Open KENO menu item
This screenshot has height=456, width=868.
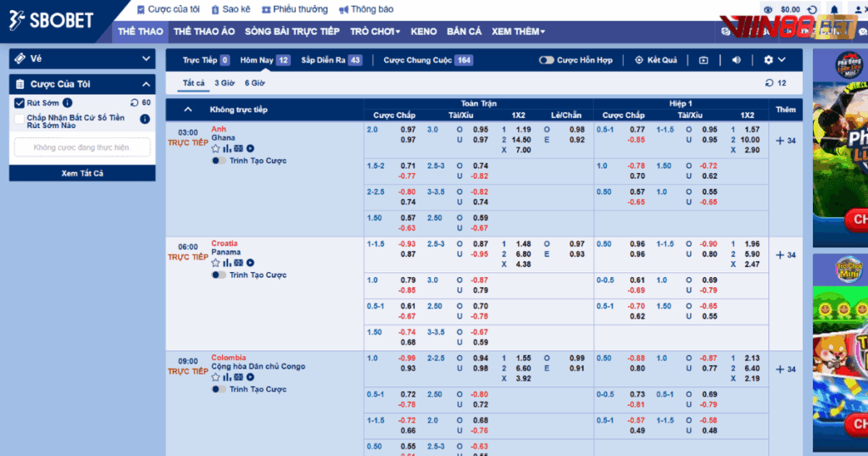coord(424,31)
